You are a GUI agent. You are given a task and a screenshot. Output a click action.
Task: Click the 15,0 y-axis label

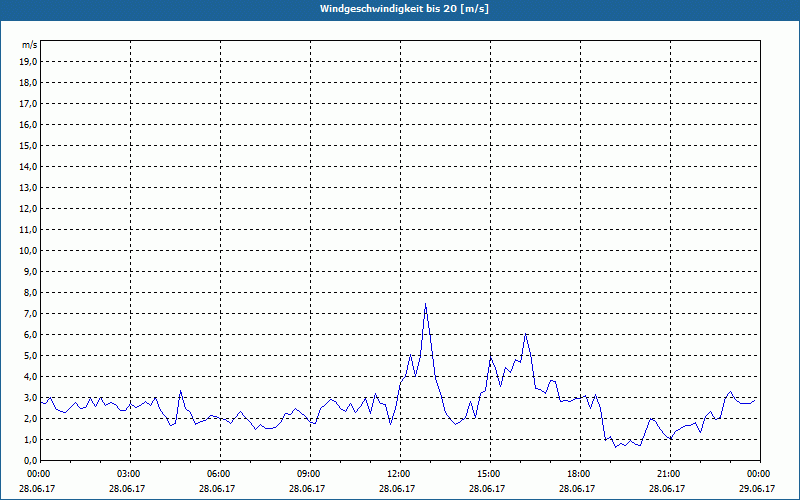tap(29, 145)
